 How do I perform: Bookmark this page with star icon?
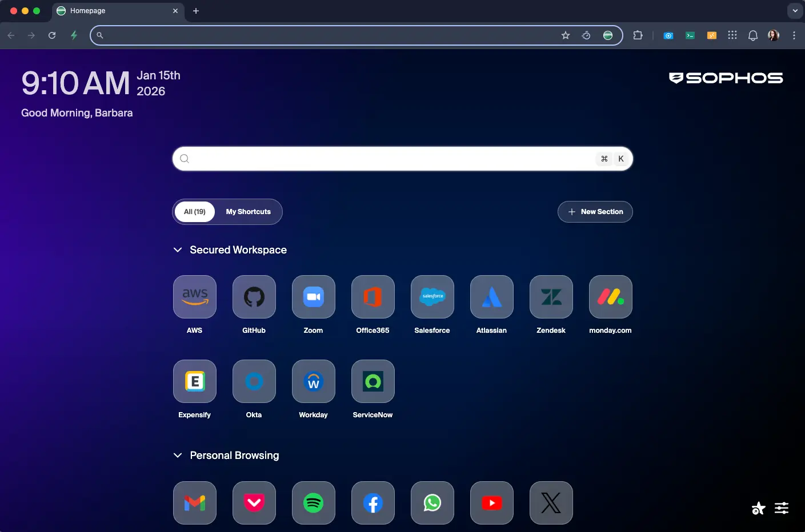(566, 35)
